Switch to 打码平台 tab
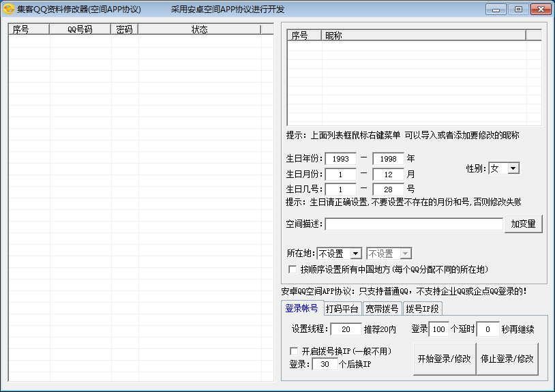This screenshot has height=392, width=555. [x=342, y=309]
